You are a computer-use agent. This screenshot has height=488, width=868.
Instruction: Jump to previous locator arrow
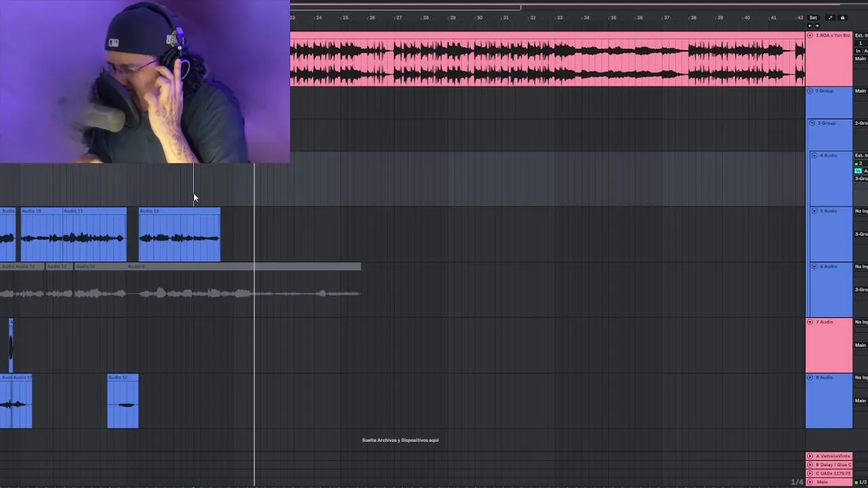pos(810,26)
